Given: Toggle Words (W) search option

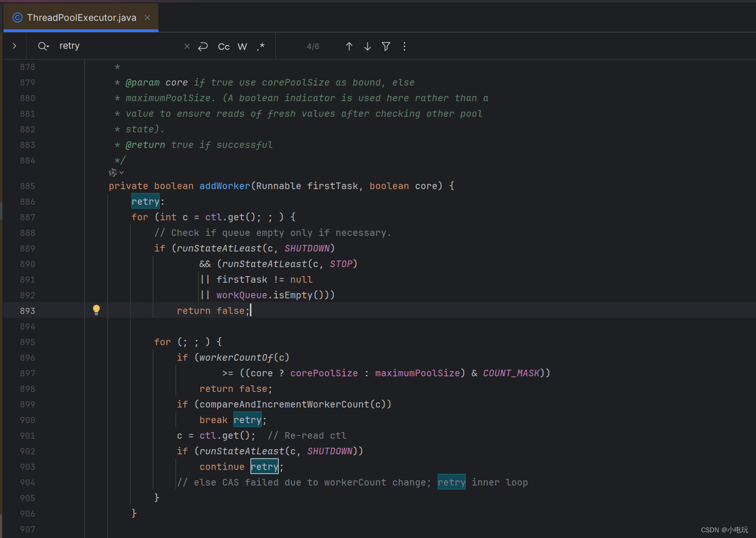Looking at the screenshot, I should [242, 46].
